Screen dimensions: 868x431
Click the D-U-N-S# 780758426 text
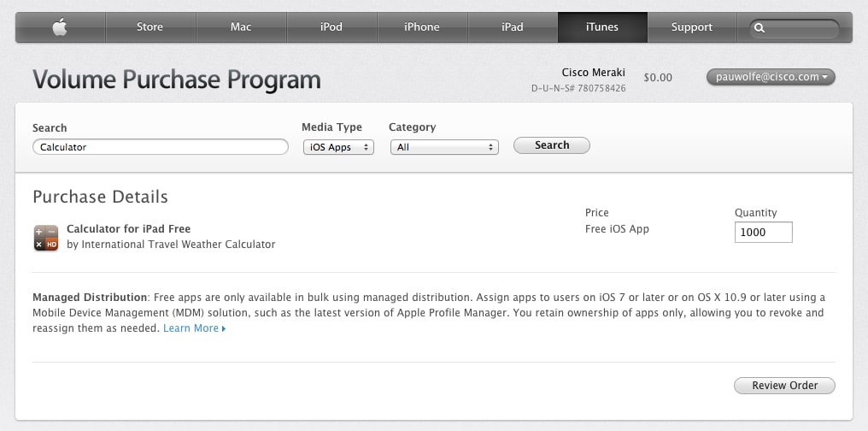(x=578, y=88)
